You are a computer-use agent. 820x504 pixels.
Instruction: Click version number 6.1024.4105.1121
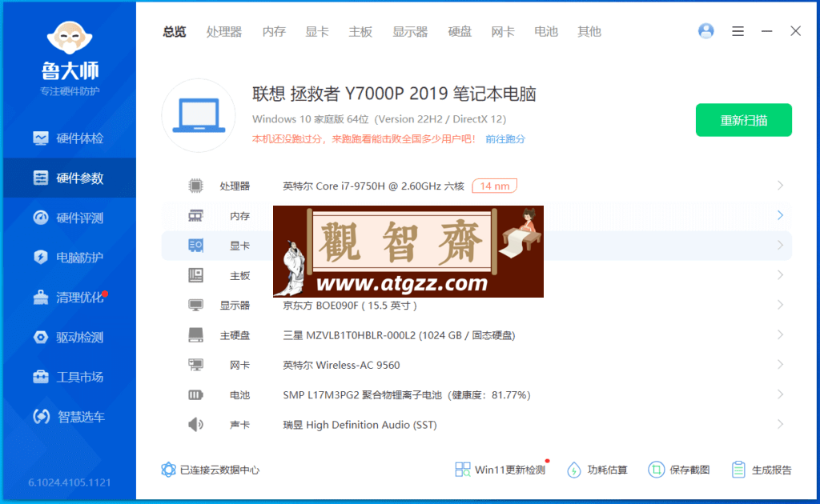pos(70,482)
